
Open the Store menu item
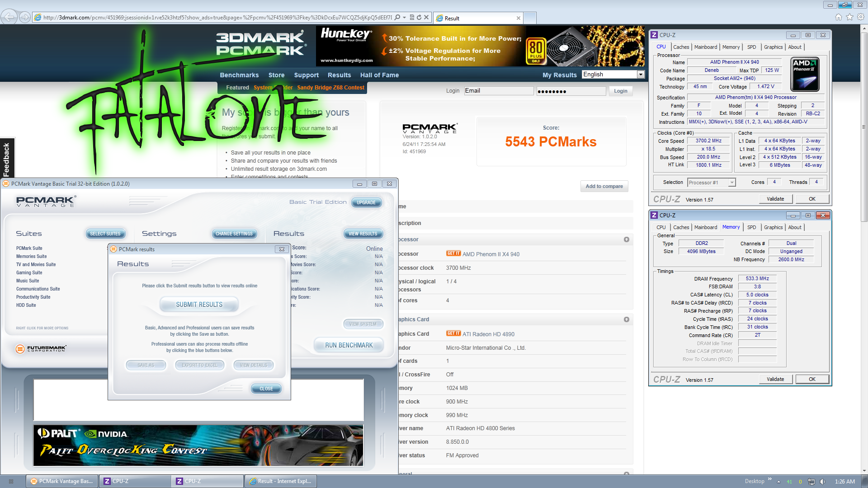point(276,75)
